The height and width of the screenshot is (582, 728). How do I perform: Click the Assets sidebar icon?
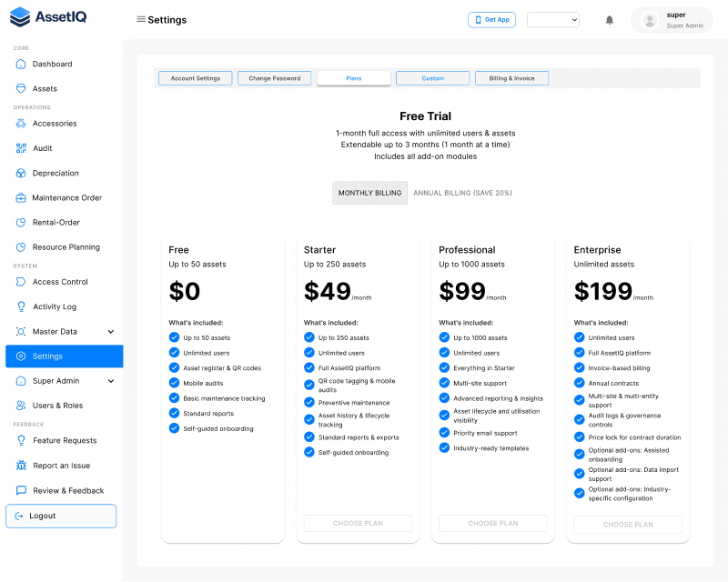21,88
